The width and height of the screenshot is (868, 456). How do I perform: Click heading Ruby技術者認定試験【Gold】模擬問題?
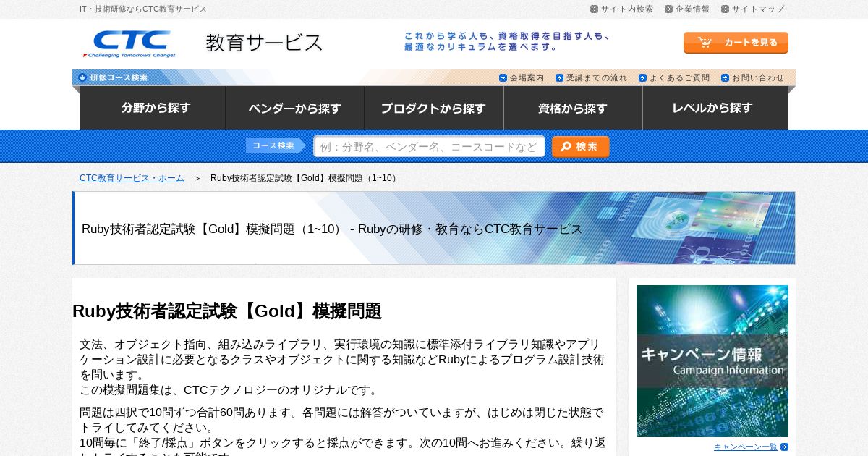(227, 311)
